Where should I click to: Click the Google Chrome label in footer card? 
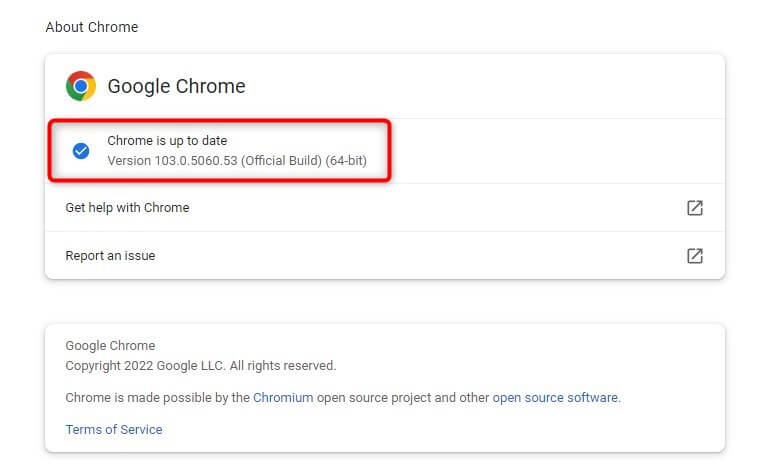110,346
